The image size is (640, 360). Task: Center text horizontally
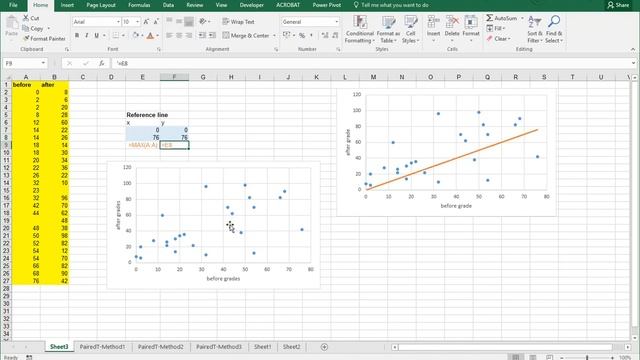(179, 36)
